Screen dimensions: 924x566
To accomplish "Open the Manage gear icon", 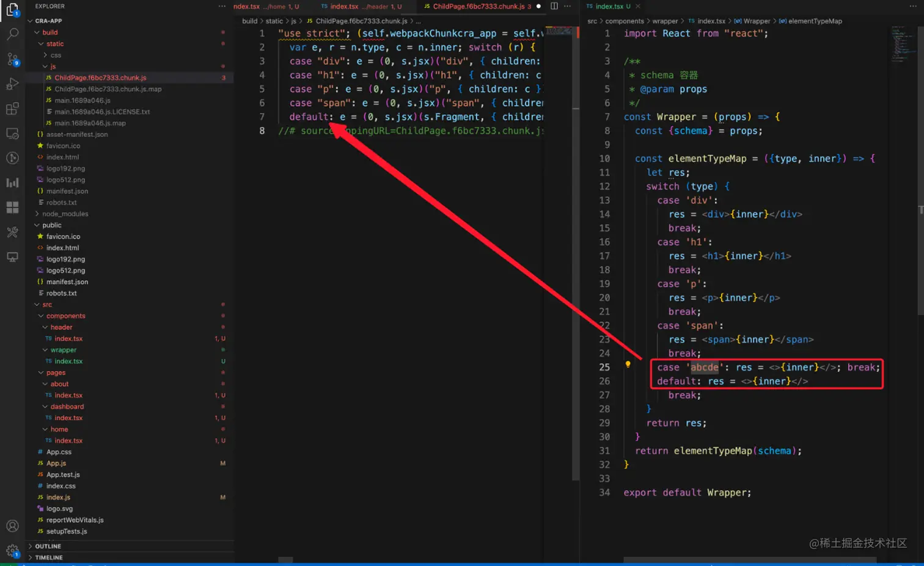I will [12, 550].
